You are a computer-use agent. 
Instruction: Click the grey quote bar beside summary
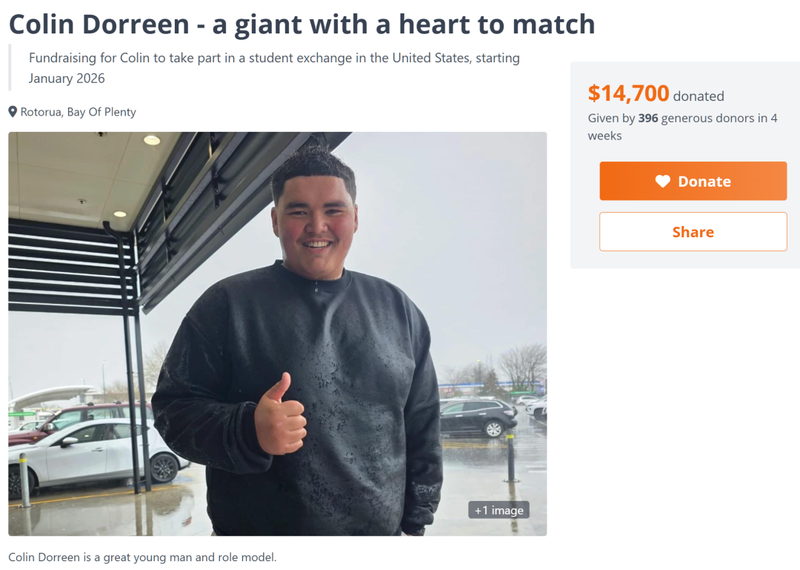(10, 67)
